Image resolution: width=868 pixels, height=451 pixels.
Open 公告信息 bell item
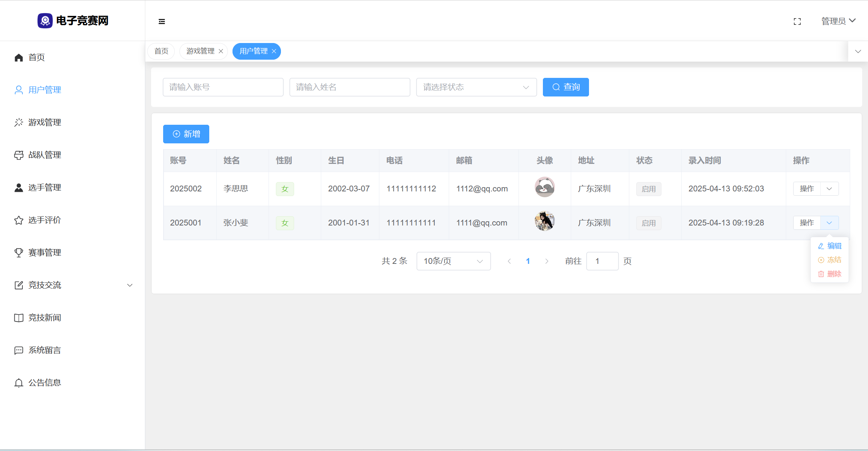coord(45,383)
